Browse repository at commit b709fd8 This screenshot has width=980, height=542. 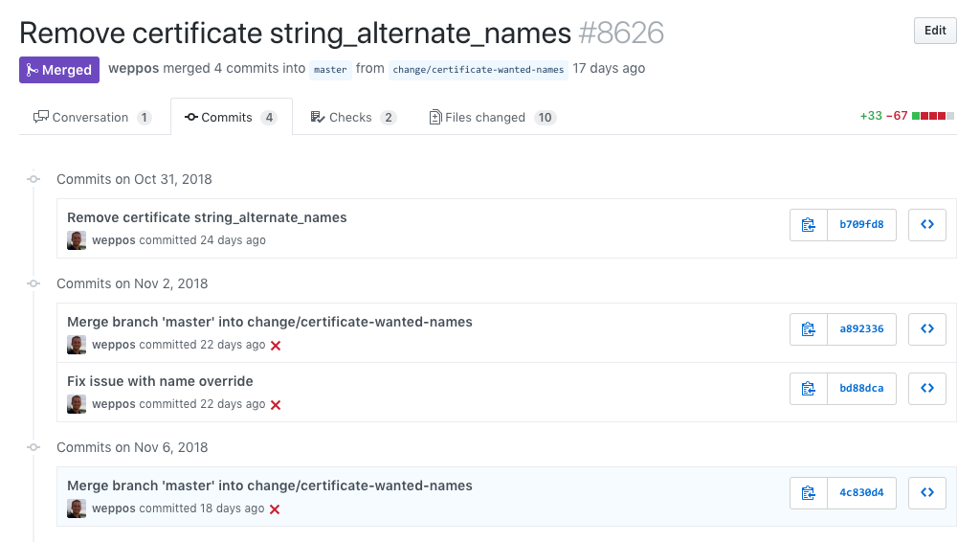[926, 224]
